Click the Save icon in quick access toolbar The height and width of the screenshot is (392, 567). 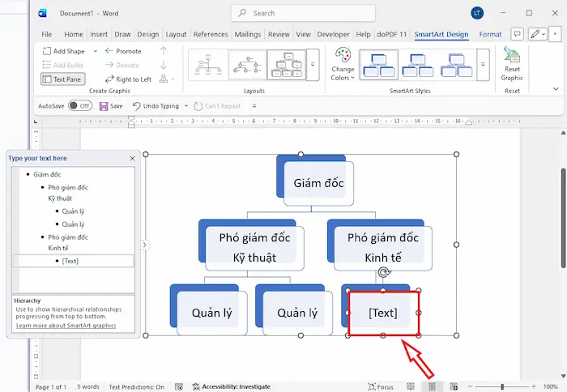[104, 106]
